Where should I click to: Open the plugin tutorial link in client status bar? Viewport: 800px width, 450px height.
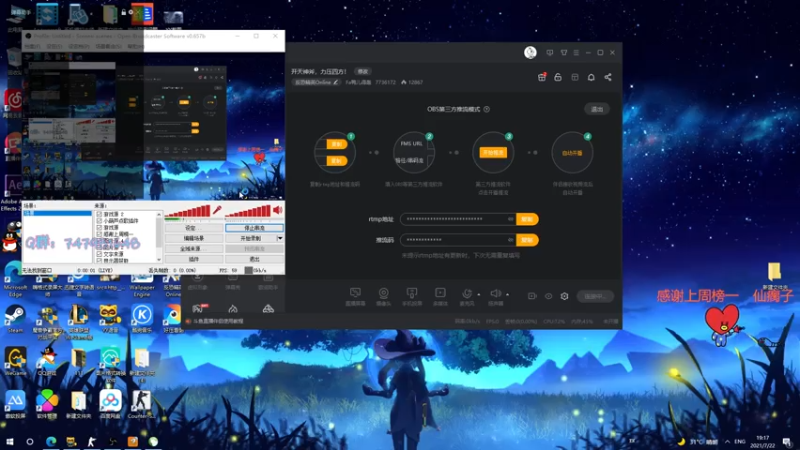point(218,321)
